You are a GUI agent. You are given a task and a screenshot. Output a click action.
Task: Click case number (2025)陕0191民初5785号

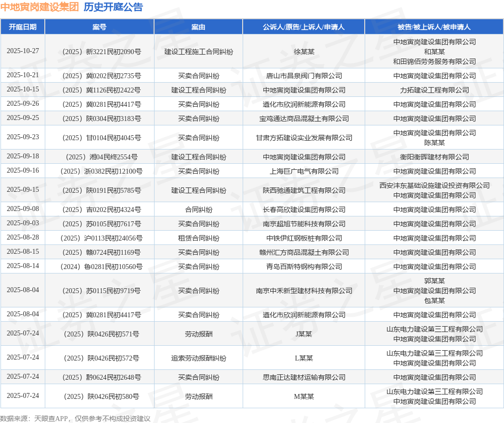click(x=101, y=190)
